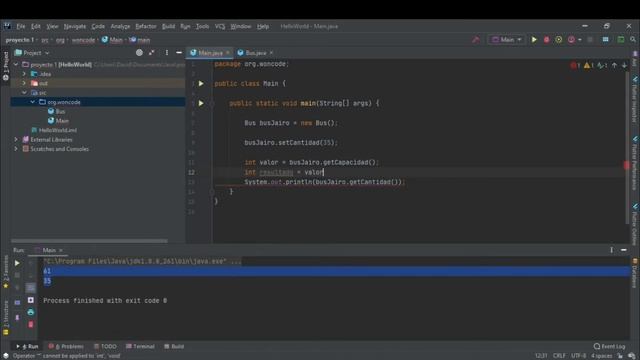Open the Main run configuration dropdown
The image size is (640, 360).
[x=507, y=40]
